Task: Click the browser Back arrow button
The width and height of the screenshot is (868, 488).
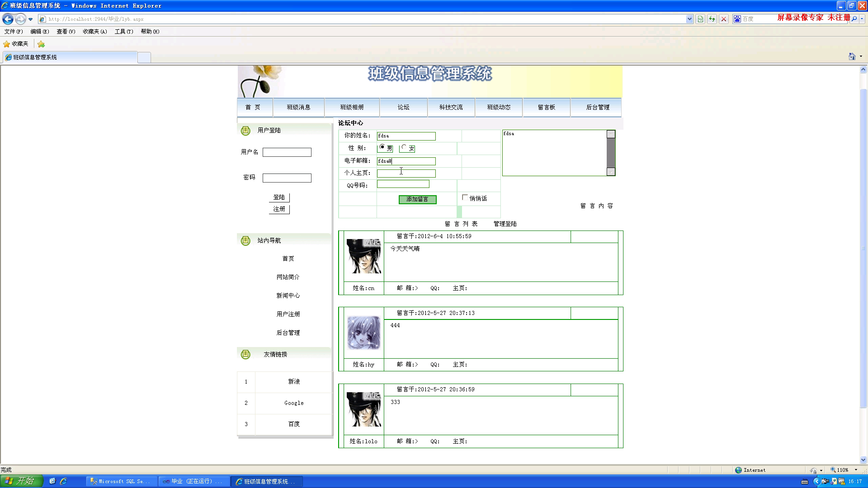Action: tap(8, 19)
